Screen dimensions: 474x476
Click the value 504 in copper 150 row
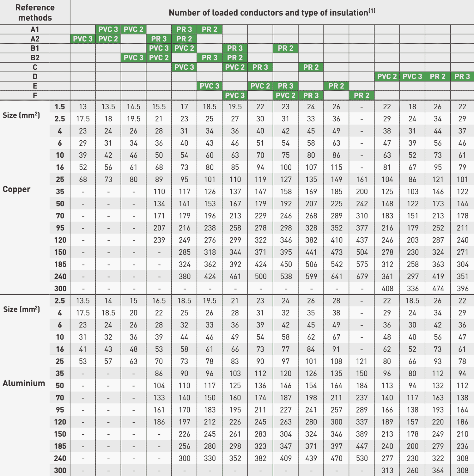[362, 252]
